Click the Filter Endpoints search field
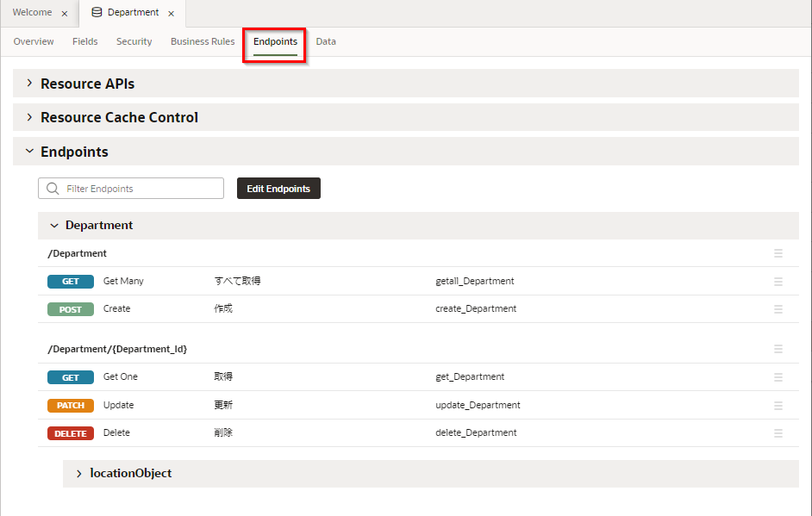Screen dimensions: 812x516 138,189
